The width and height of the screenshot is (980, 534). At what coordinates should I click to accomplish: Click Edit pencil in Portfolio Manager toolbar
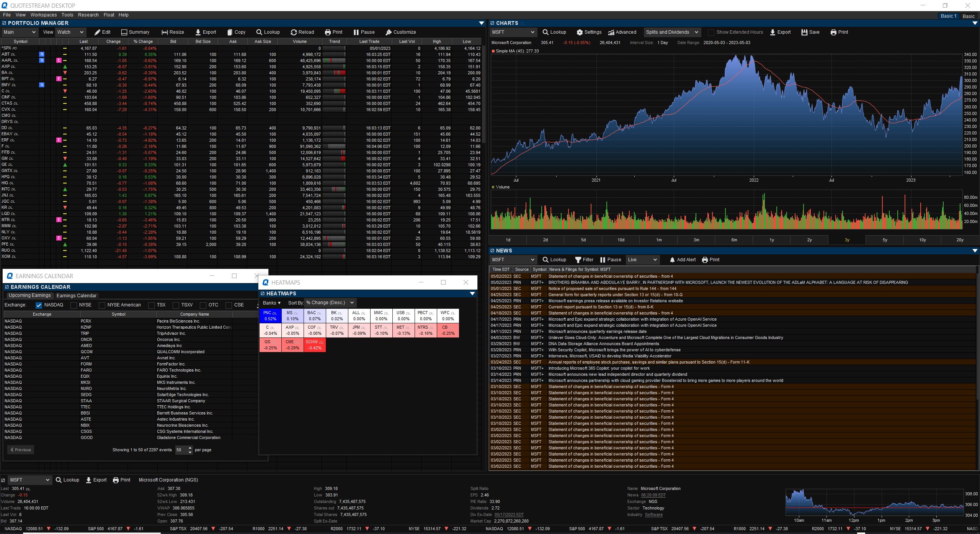coord(103,32)
